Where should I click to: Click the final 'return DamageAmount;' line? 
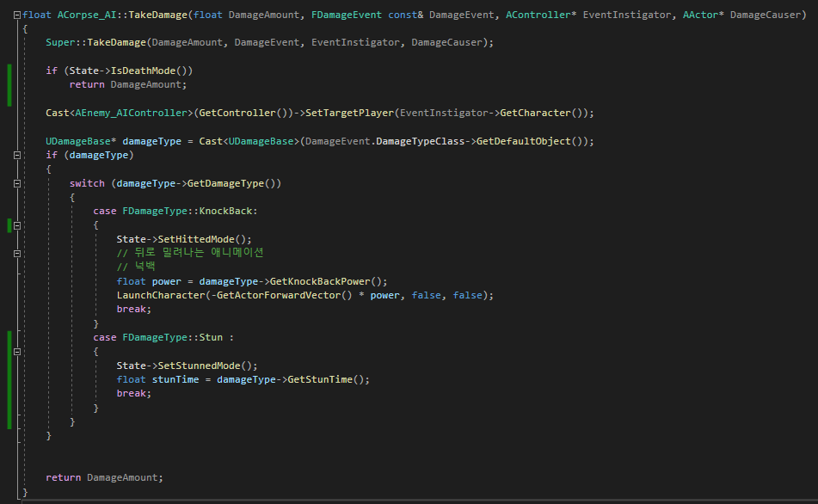click(104, 477)
